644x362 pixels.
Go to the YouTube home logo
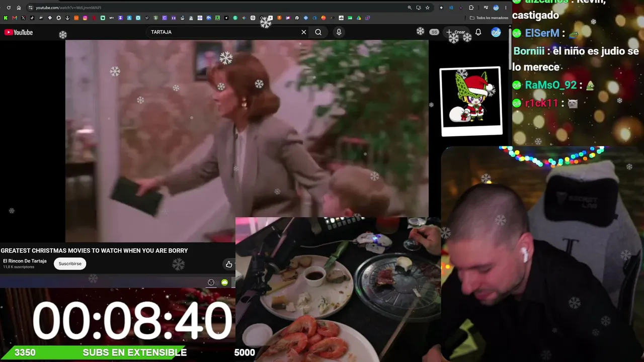click(x=19, y=32)
